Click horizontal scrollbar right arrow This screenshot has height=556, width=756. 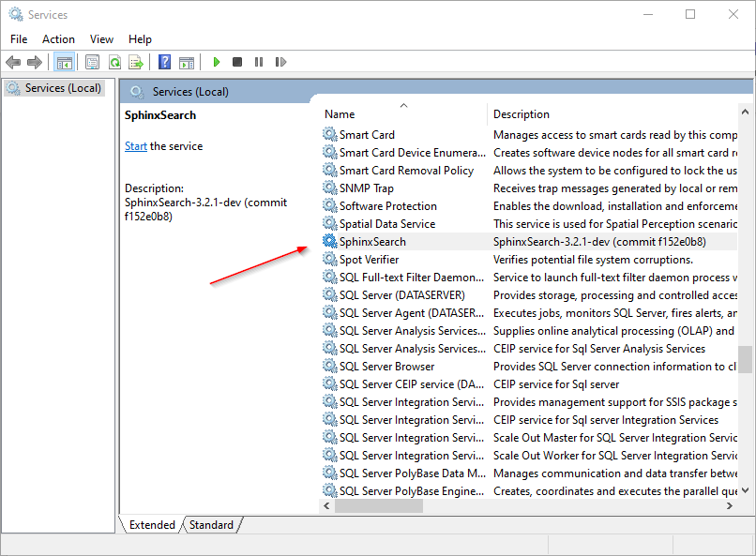tap(730, 506)
